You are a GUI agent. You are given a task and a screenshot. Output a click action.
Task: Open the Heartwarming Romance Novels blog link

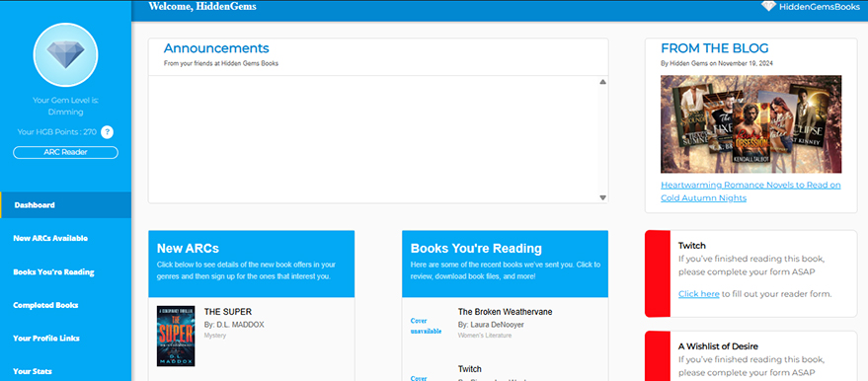750,191
